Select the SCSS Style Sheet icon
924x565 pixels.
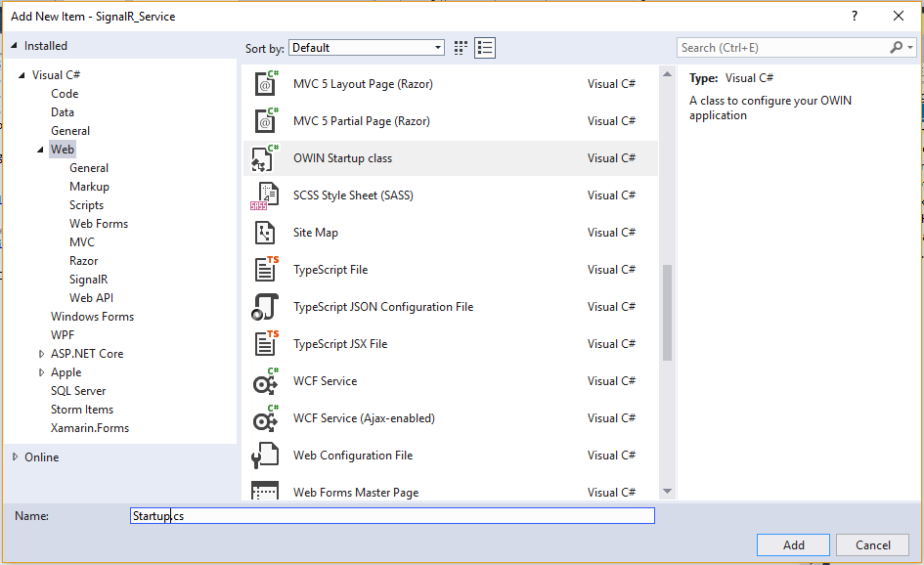[x=265, y=196]
